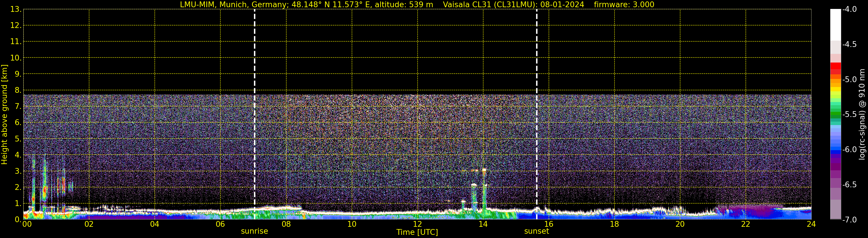The height and width of the screenshot is (238, 868).
Task: Click the height axis tick "6."
Action: pyautogui.click(x=18, y=123)
